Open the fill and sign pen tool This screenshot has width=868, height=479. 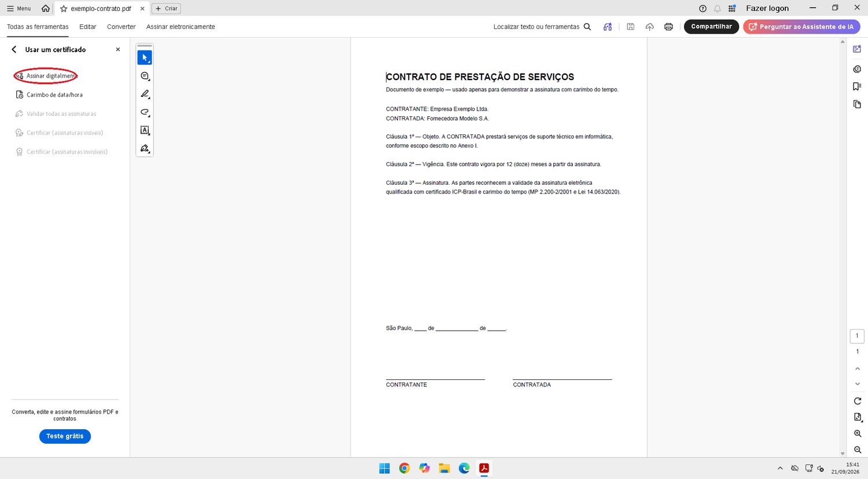coord(145,149)
